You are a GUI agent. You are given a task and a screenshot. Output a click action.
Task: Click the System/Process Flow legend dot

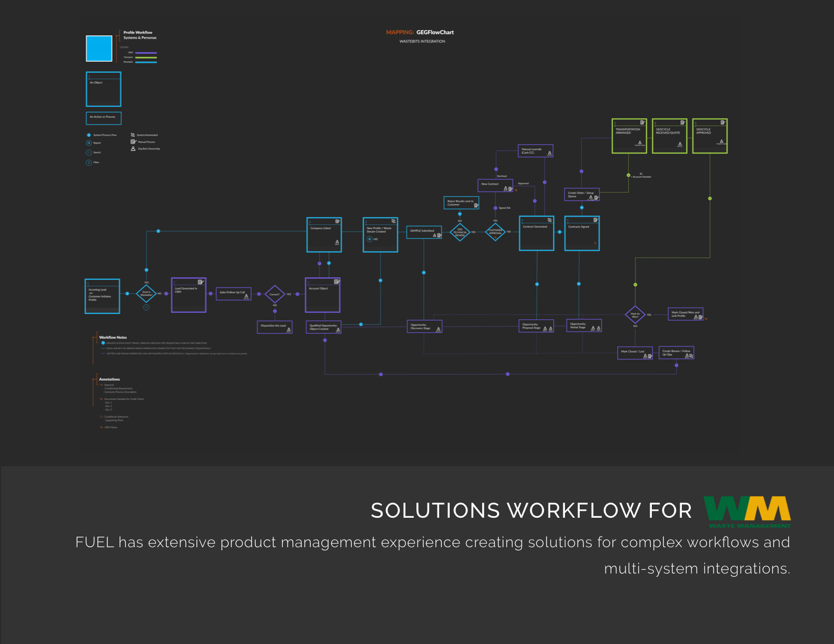pyautogui.click(x=88, y=135)
